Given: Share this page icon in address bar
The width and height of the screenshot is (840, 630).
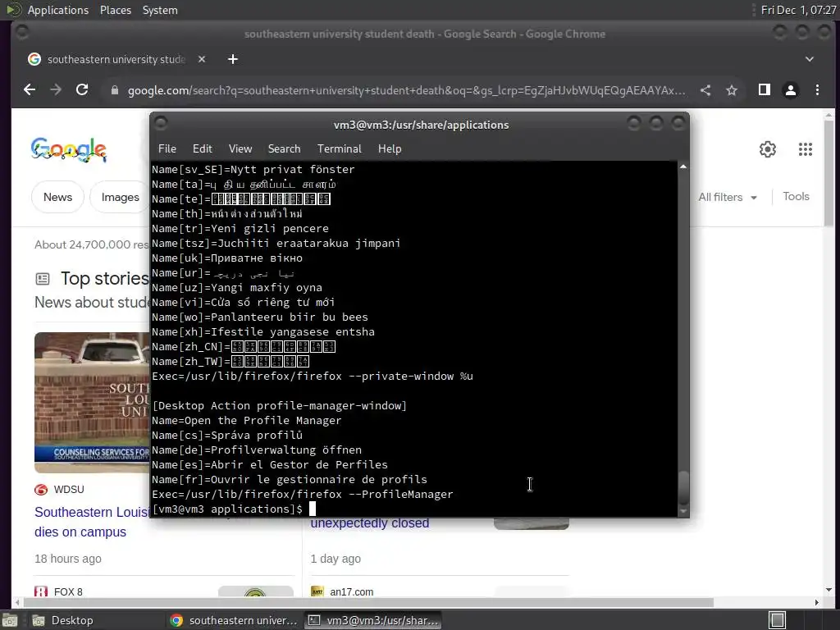Looking at the screenshot, I should [705, 90].
